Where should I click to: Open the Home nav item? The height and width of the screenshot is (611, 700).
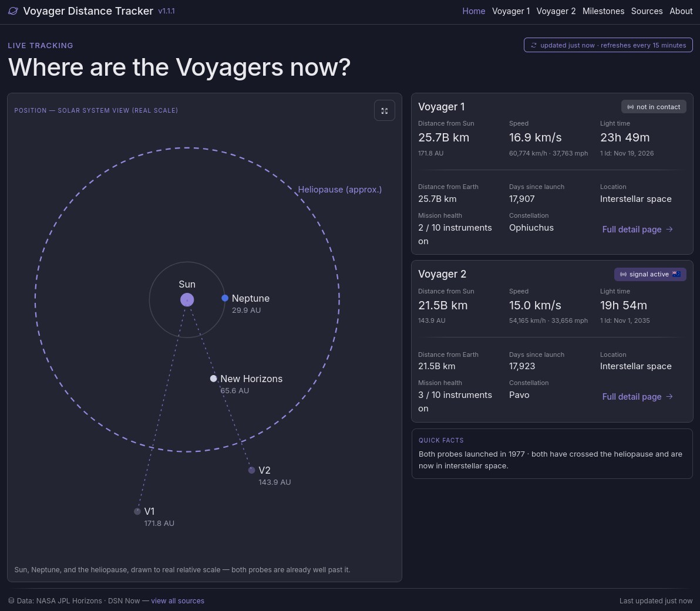pyautogui.click(x=474, y=11)
